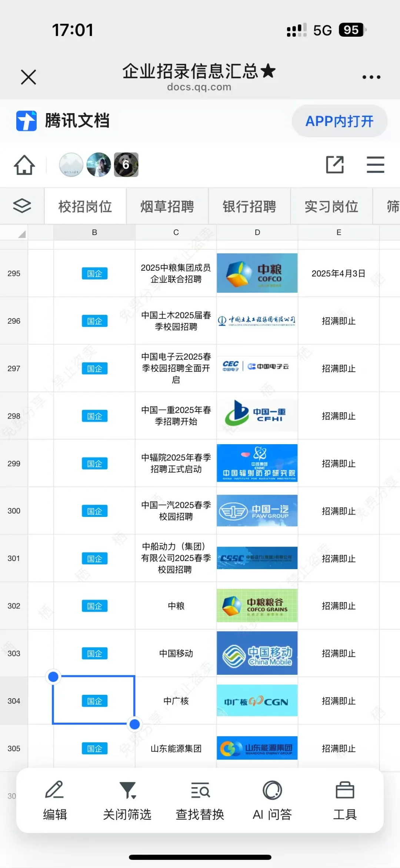Select column C header
This screenshot has height=868, width=400.
176,232
